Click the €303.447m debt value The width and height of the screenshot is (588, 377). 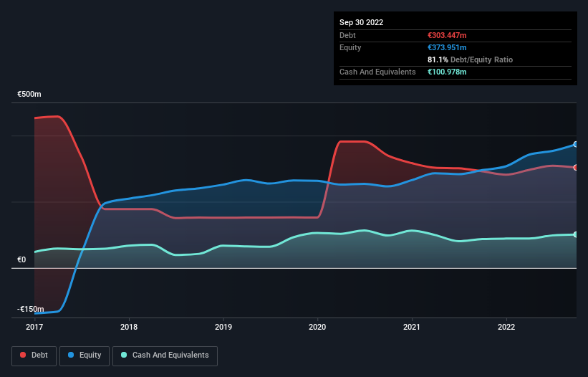[x=447, y=35]
